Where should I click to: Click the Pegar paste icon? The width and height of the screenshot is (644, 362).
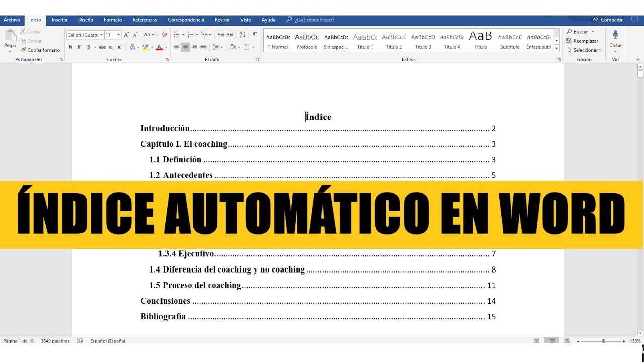click(x=10, y=35)
